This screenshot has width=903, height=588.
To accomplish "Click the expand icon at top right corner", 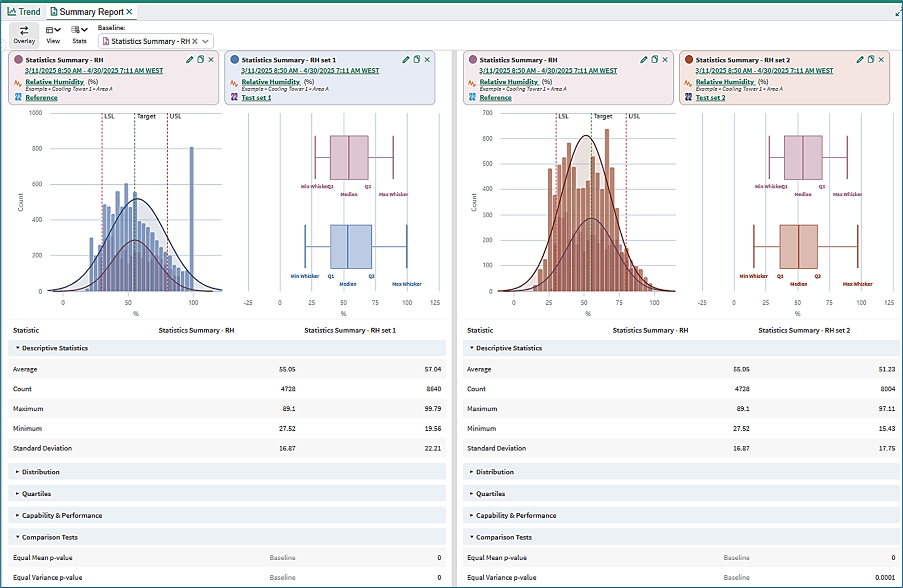I will coord(898,12).
